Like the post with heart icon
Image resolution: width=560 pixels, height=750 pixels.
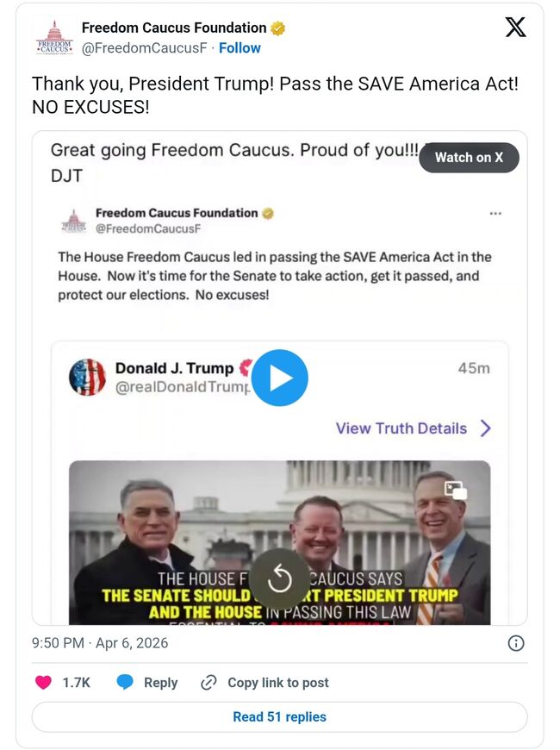pyautogui.click(x=43, y=683)
